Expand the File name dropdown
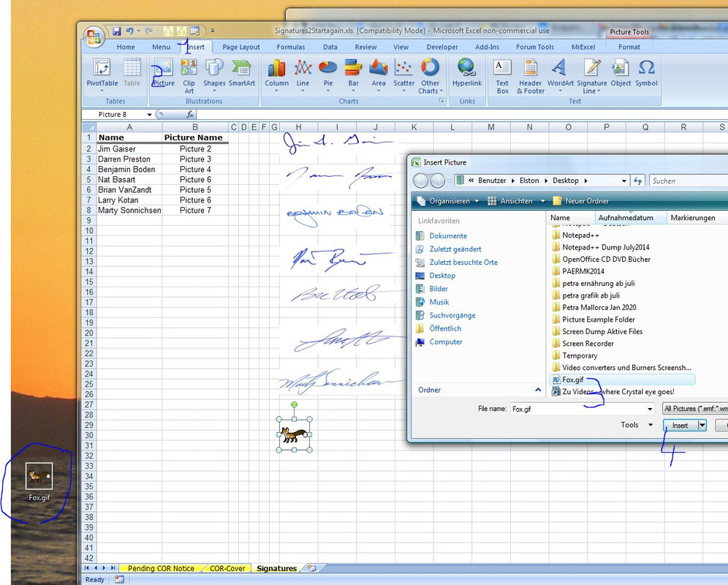The image size is (728, 585). [650, 409]
